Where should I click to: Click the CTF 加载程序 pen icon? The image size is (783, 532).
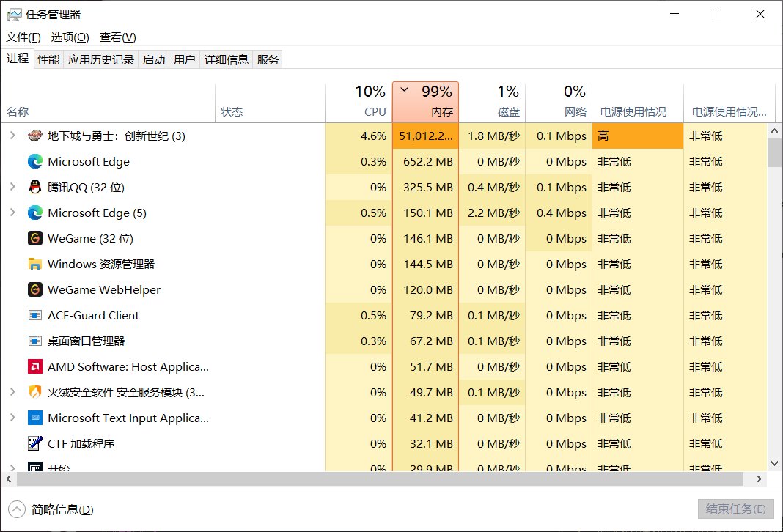point(35,443)
